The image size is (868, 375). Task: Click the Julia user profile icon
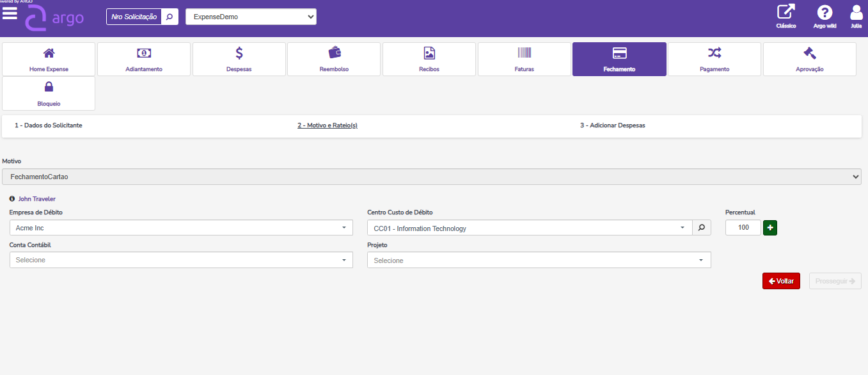coord(856,13)
